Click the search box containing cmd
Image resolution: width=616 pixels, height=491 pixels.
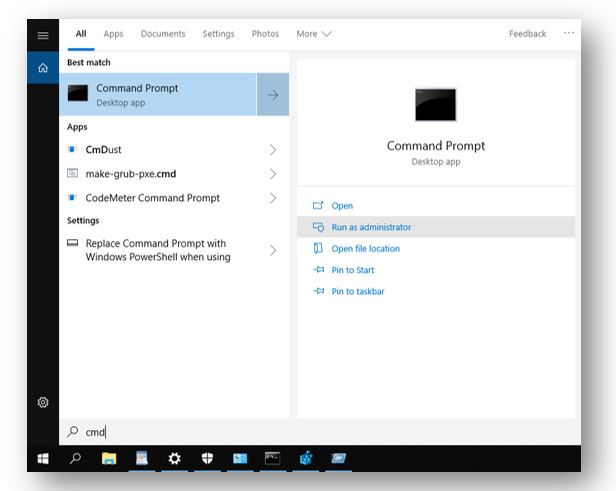[x=320, y=432]
